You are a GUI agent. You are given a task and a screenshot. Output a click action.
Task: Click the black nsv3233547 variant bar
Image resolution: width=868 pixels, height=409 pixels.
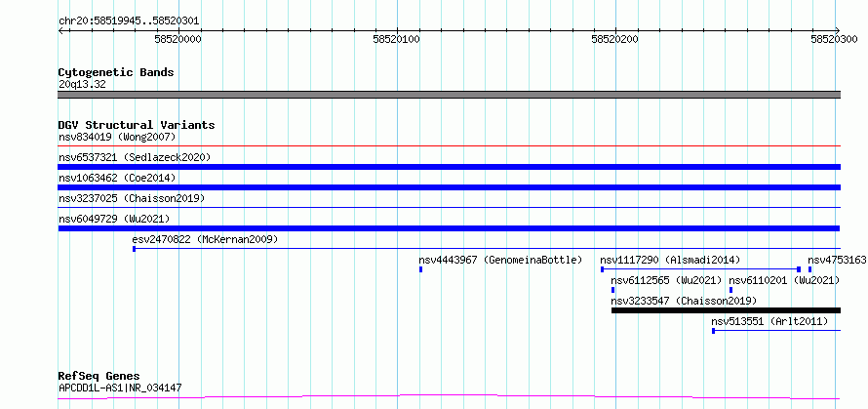(726, 310)
